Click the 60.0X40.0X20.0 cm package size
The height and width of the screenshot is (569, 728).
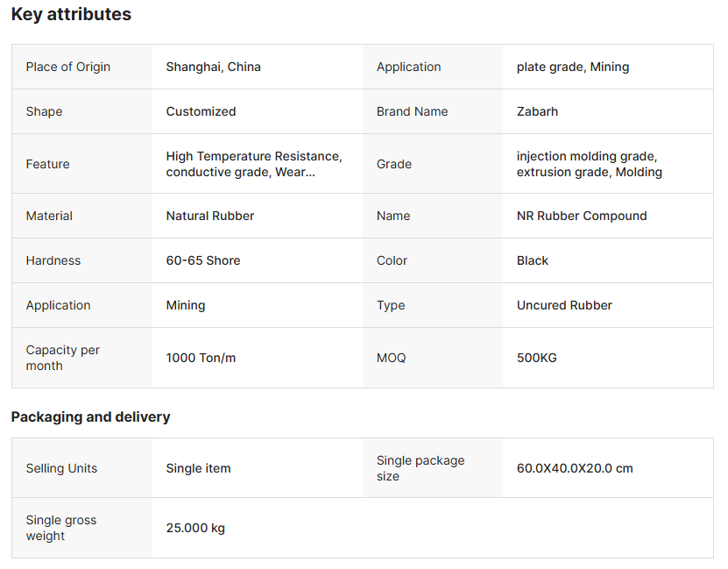click(x=575, y=468)
